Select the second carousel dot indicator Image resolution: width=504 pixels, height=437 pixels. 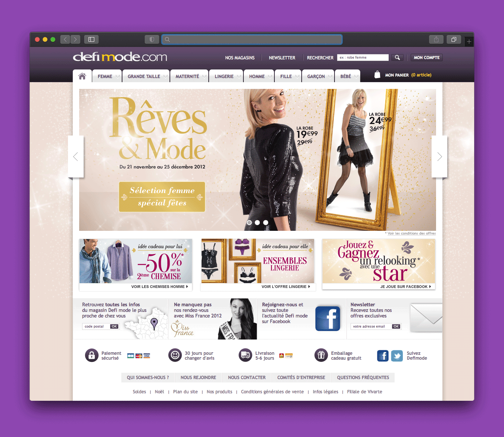[257, 223]
